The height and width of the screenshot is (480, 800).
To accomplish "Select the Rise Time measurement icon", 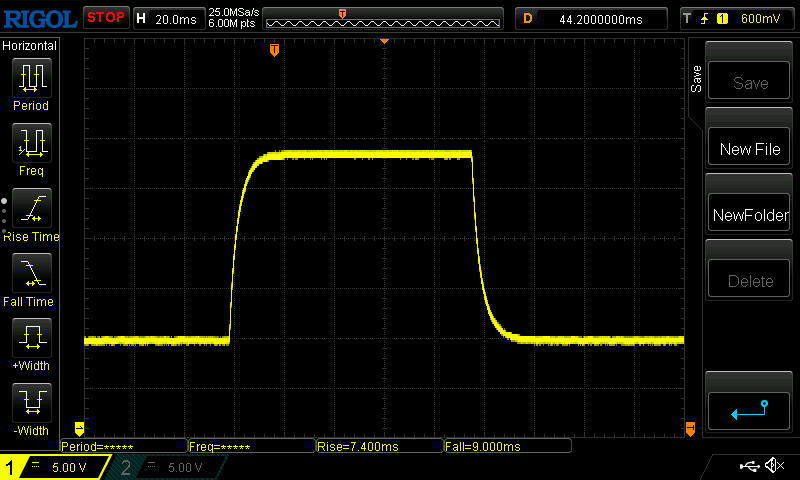I will coord(32,208).
